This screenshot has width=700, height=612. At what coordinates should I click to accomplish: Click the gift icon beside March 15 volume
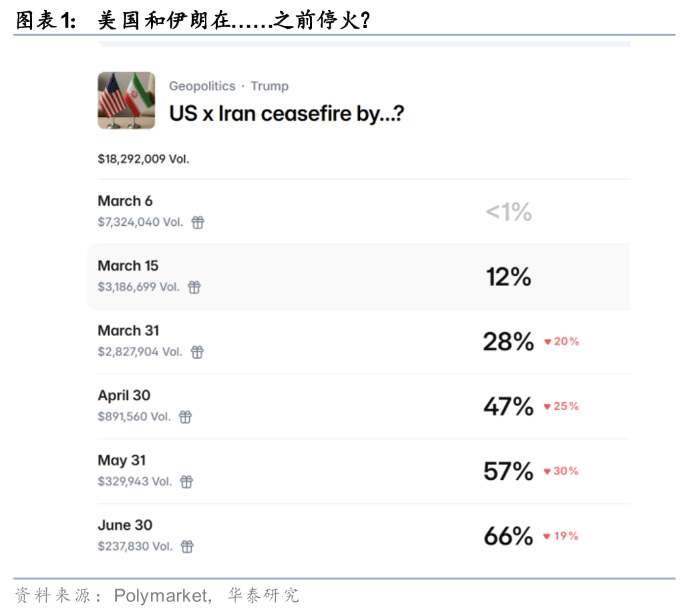[194, 287]
